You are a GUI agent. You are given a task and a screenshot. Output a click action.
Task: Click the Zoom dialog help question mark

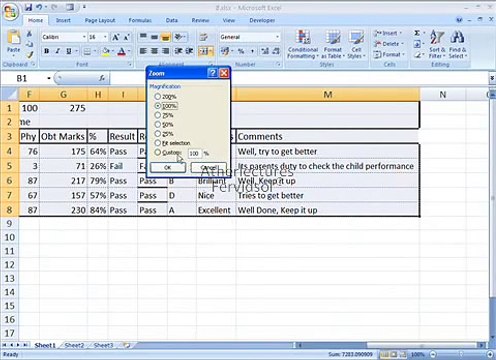click(x=212, y=73)
